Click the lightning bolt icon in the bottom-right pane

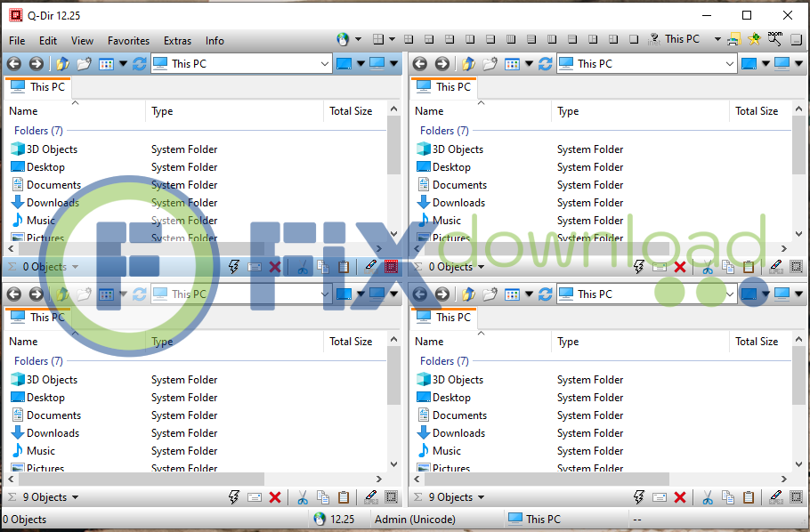point(639,497)
